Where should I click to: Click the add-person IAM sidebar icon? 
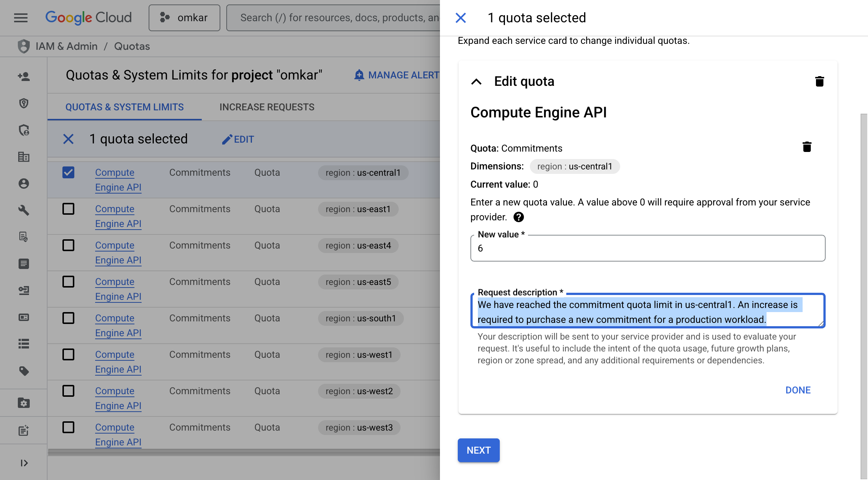pyautogui.click(x=24, y=77)
